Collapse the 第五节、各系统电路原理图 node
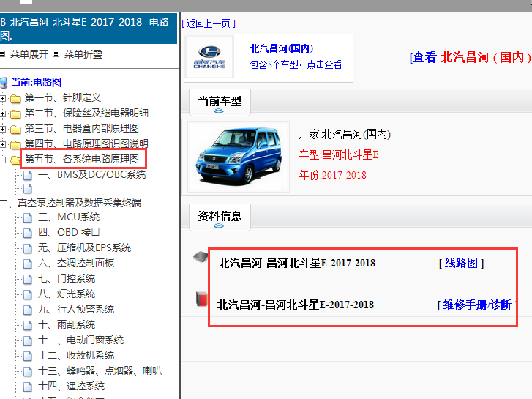 (x=3, y=160)
